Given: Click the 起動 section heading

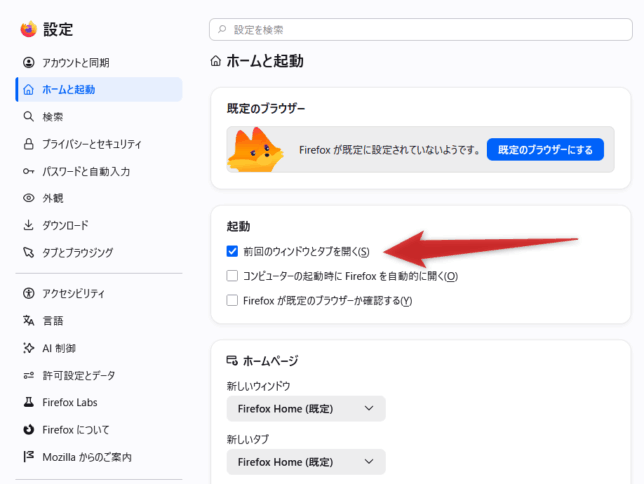Looking at the screenshot, I should click(238, 226).
